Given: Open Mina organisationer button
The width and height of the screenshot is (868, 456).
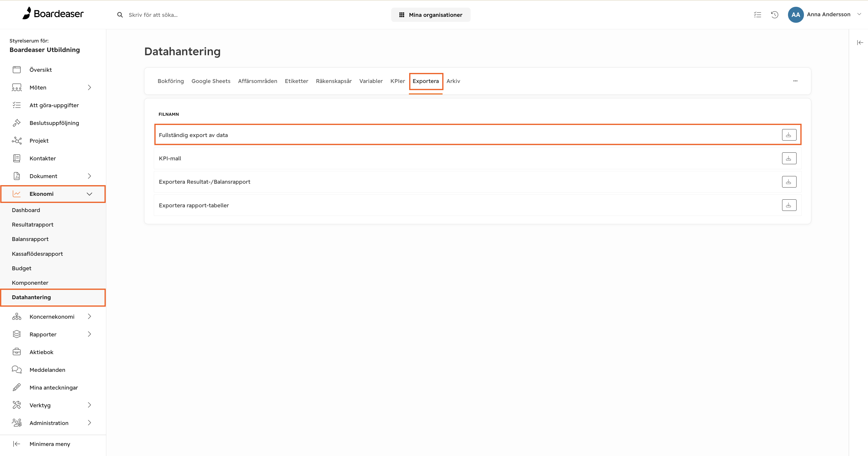Looking at the screenshot, I should click(431, 15).
